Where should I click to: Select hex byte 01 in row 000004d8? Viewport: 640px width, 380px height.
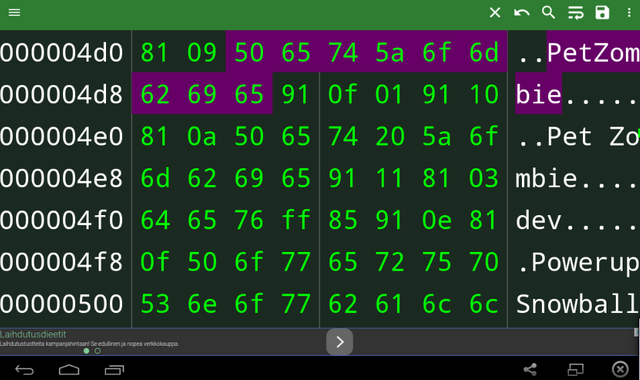click(390, 94)
